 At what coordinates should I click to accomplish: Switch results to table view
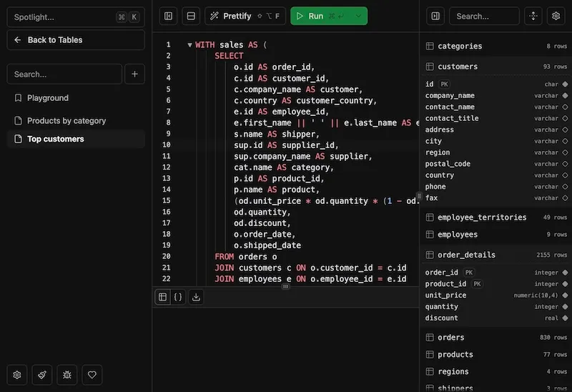point(163,297)
